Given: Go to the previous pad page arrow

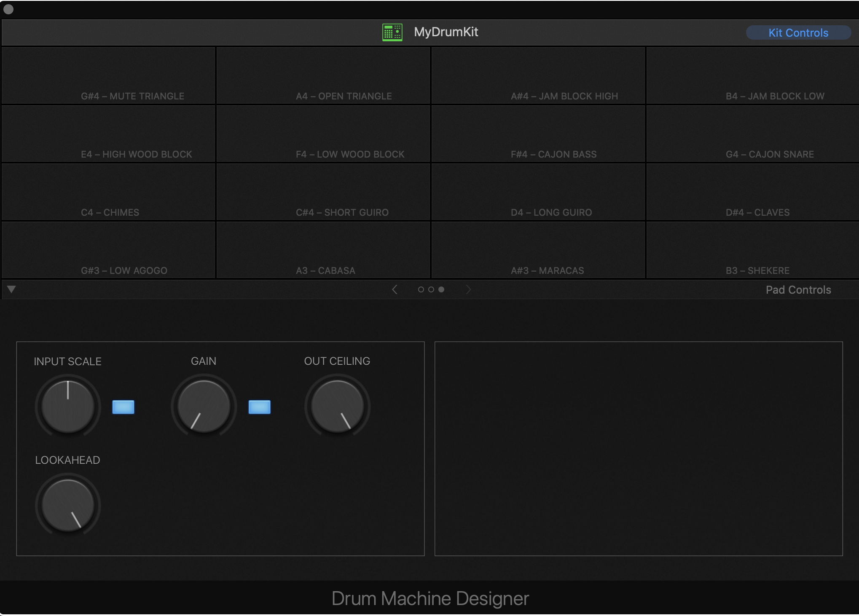Looking at the screenshot, I should coord(395,289).
